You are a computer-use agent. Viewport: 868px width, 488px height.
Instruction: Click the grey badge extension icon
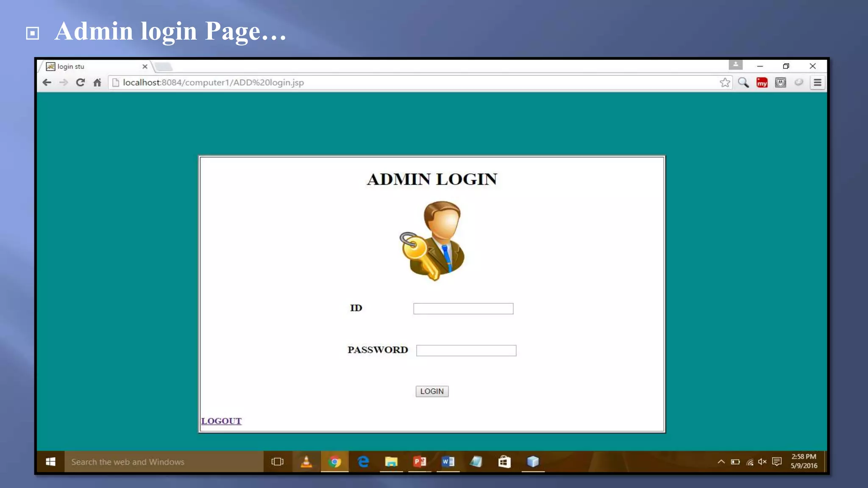781,83
